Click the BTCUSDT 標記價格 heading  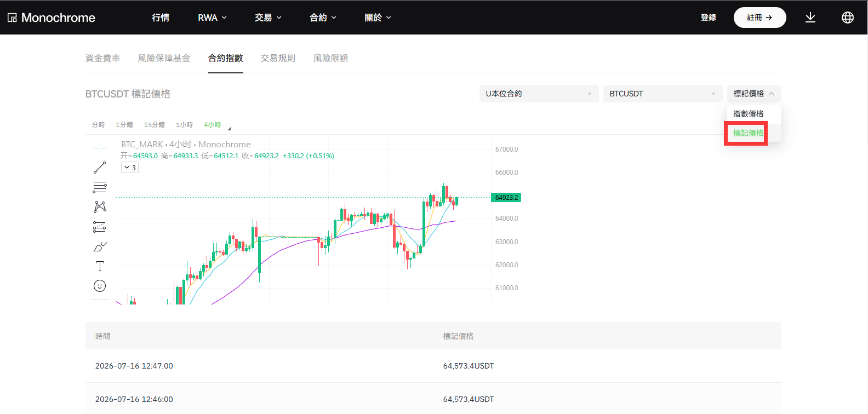click(128, 94)
